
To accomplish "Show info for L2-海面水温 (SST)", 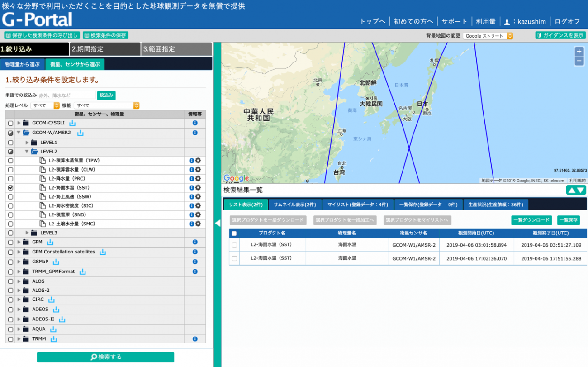I will (192, 188).
